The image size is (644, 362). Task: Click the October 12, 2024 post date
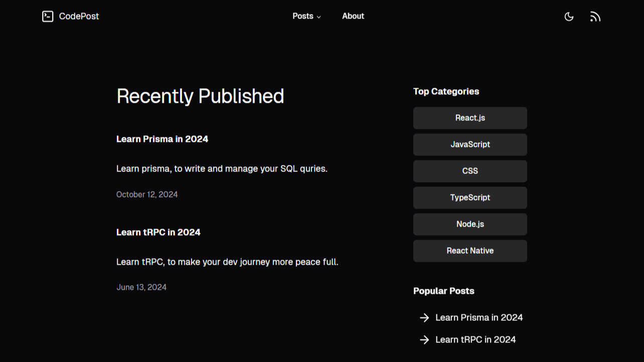(147, 195)
